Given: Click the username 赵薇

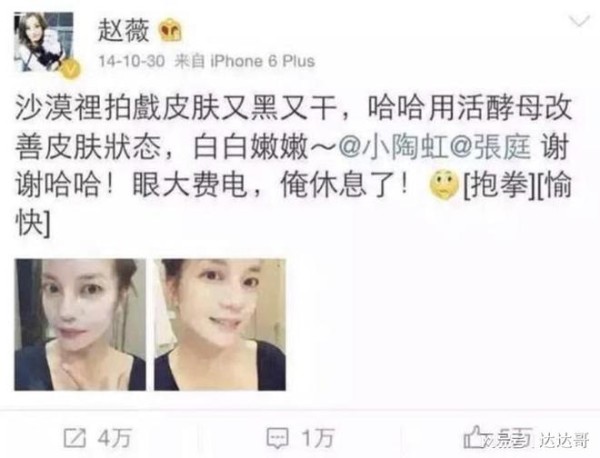Looking at the screenshot, I should point(123,31).
